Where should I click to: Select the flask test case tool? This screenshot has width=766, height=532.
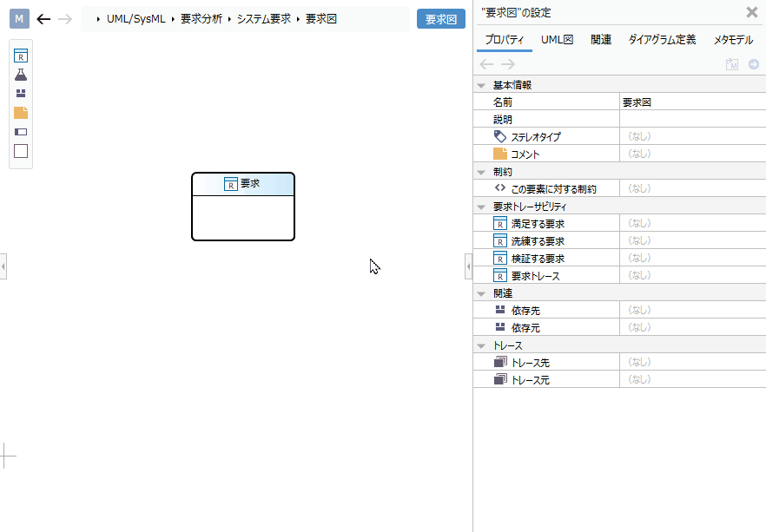[21, 75]
